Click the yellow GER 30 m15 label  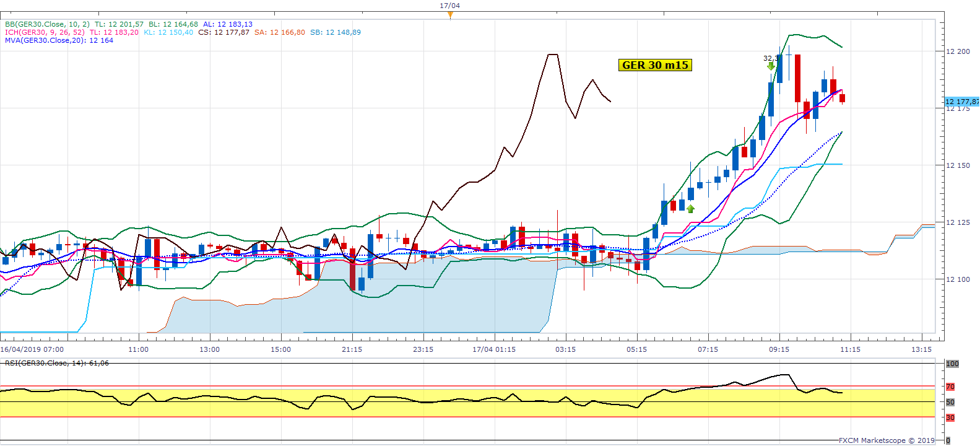coord(655,65)
